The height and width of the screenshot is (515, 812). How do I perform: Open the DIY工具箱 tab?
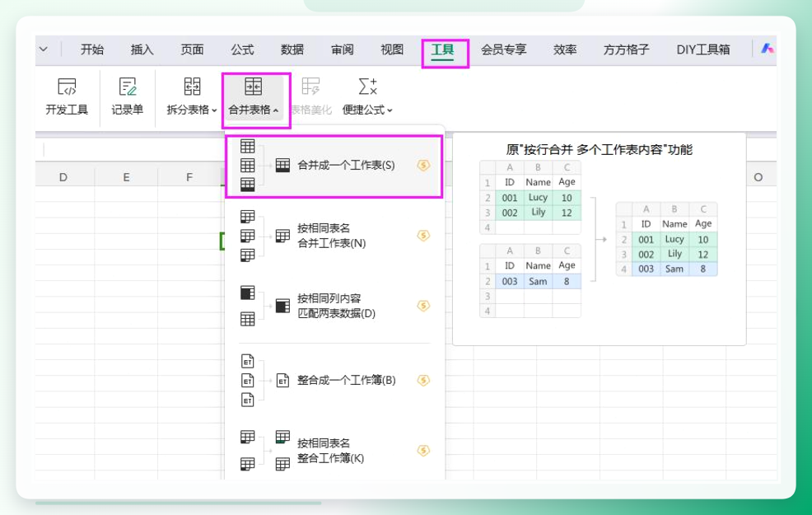(703, 49)
